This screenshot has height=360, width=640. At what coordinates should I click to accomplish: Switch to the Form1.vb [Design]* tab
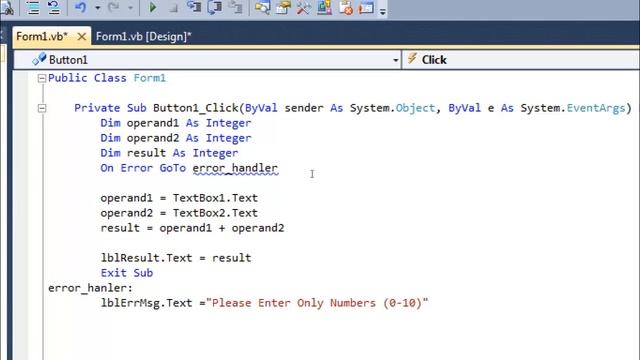pyautogui.click(x=144, y=36)
